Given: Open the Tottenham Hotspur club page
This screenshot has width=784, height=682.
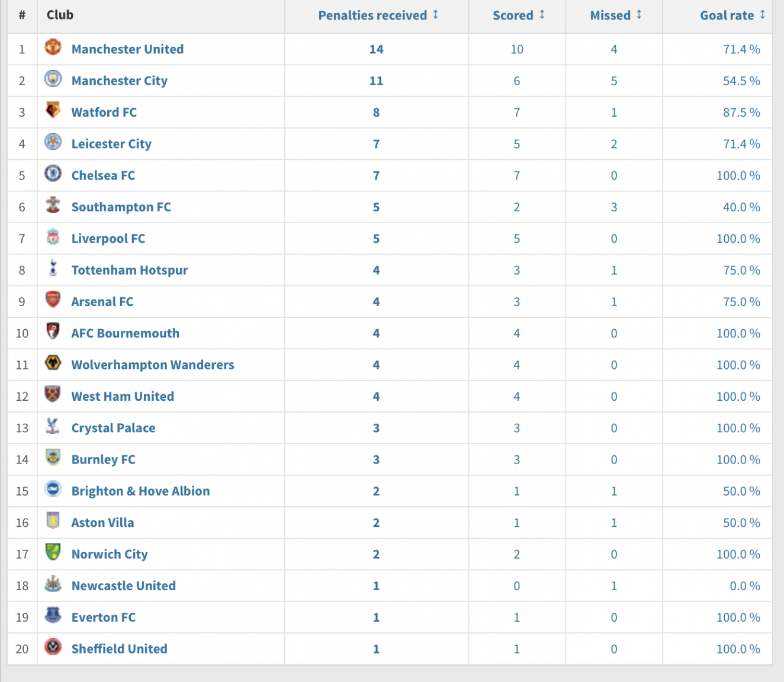Looking at the screenshot, I should [129, 270].
